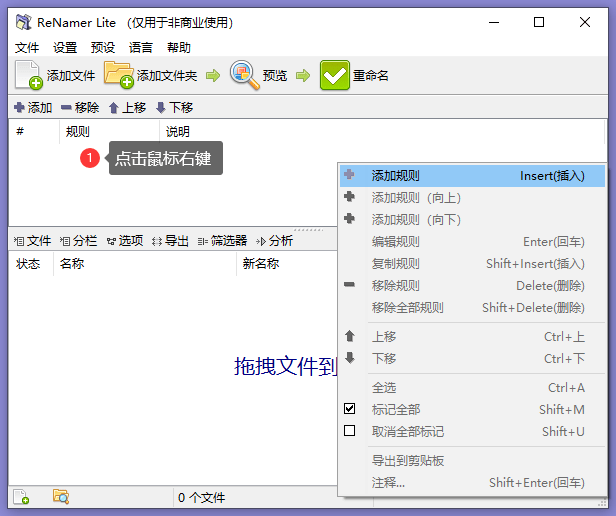Click the Preview magnifier icon
The image size is (616, 516).
pos(244,75)
